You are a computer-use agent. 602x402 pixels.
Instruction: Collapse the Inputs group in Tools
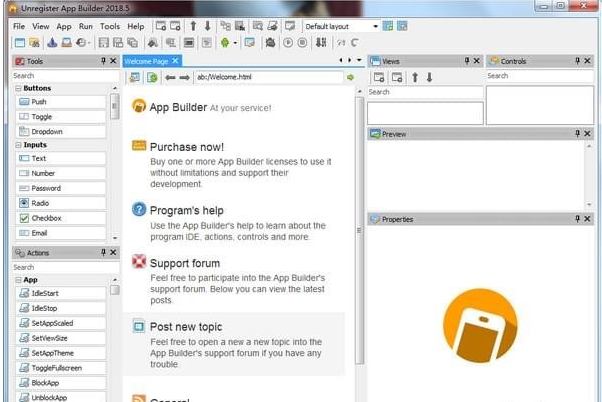coord(18,145)
